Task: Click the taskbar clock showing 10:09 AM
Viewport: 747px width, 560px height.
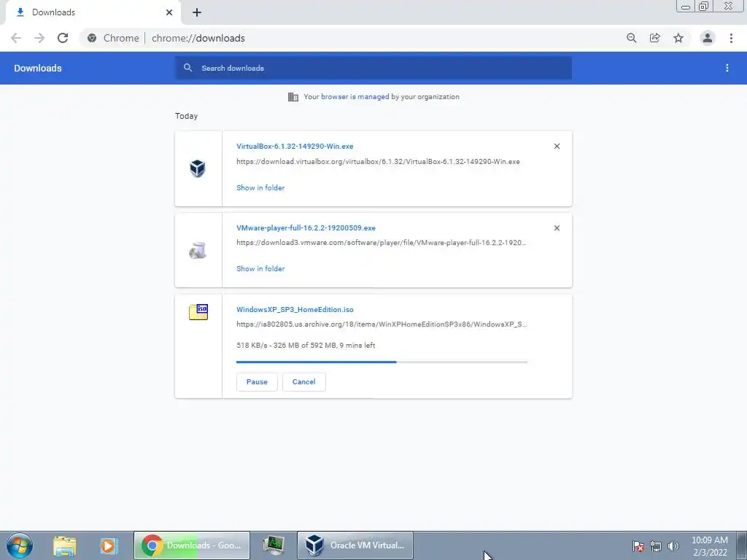Action: [x=709, y=546]
